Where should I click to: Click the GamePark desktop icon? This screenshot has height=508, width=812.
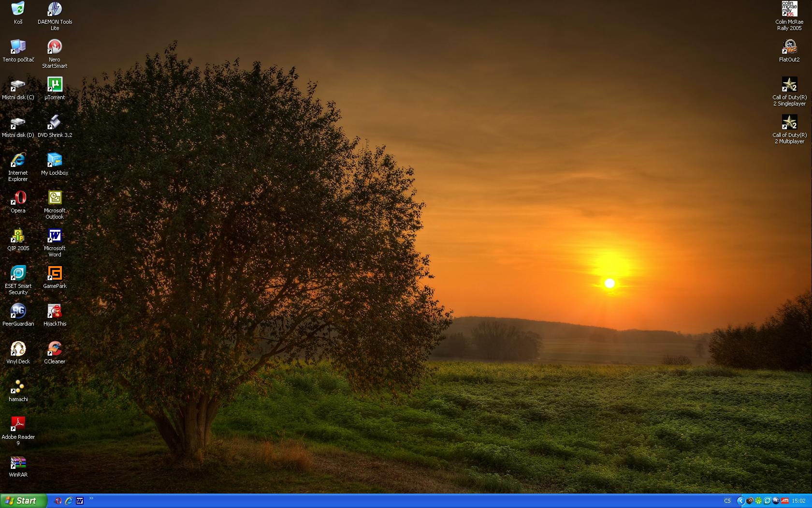55,274
